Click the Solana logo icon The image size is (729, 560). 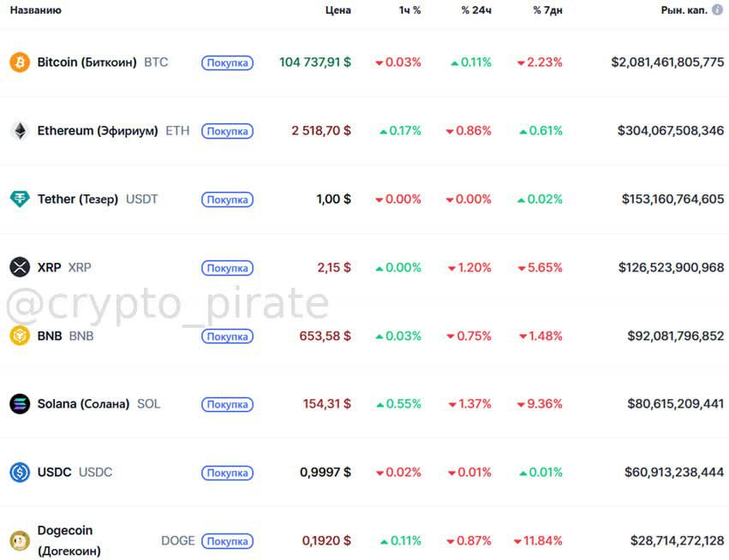pos(20,404)
